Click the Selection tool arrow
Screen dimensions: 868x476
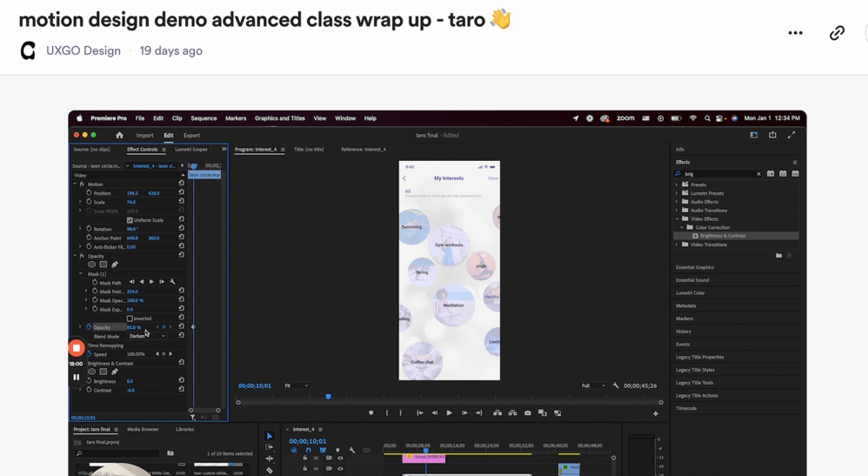[x=270, y=436]
